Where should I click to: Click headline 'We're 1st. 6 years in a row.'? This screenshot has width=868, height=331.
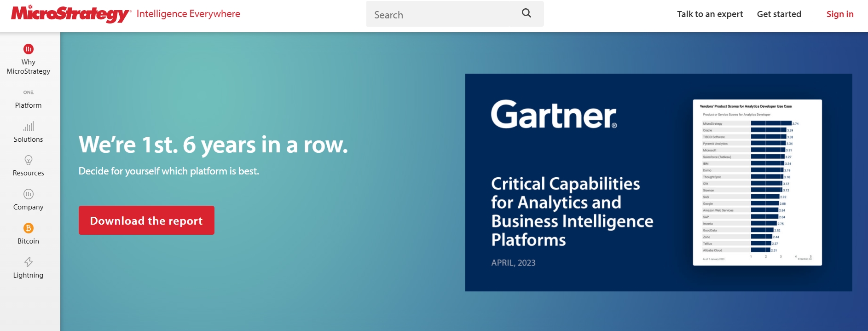(x=213, y=145)
